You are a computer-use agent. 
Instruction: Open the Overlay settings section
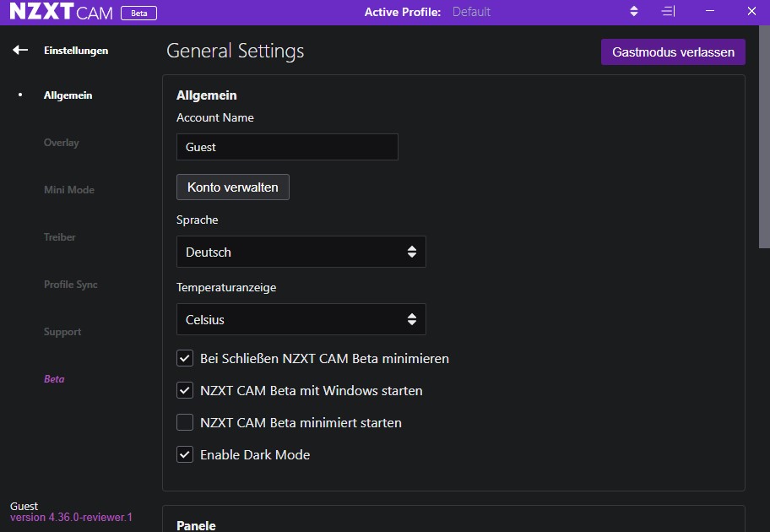[x=61, y=143]
